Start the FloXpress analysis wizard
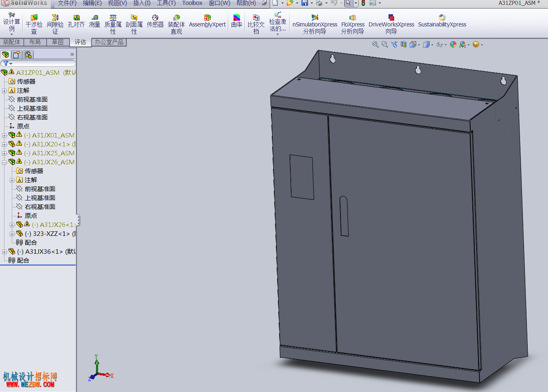Screen dimensions: 548x392 coord(353,24)
